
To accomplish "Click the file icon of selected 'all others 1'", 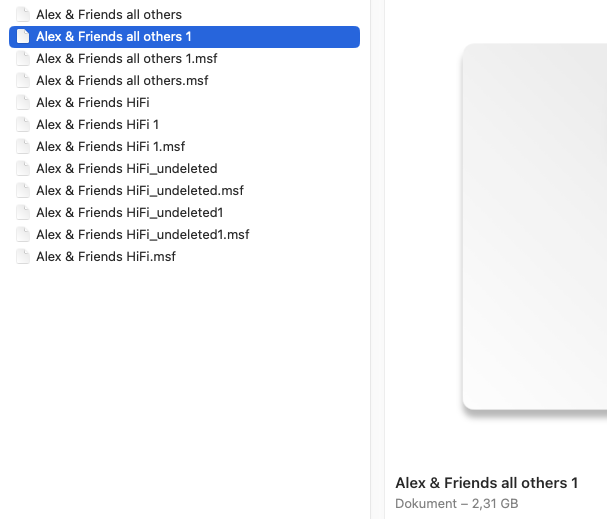I will tap(23, 37).
